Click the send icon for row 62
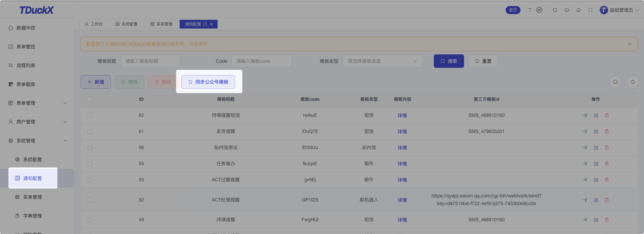The width and height of the screenshot is (644, 234). tap(585, 115)
